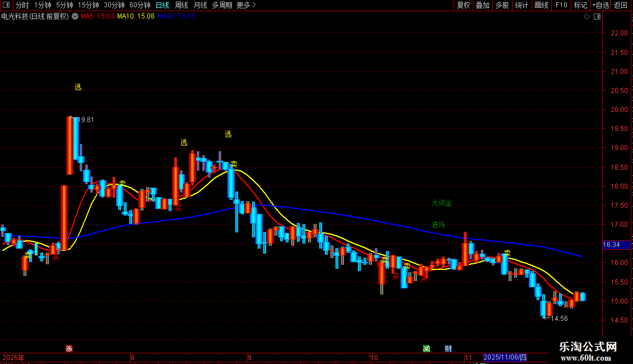Click the 逃 signal above 19.81 peak

[x=78, y=87]
